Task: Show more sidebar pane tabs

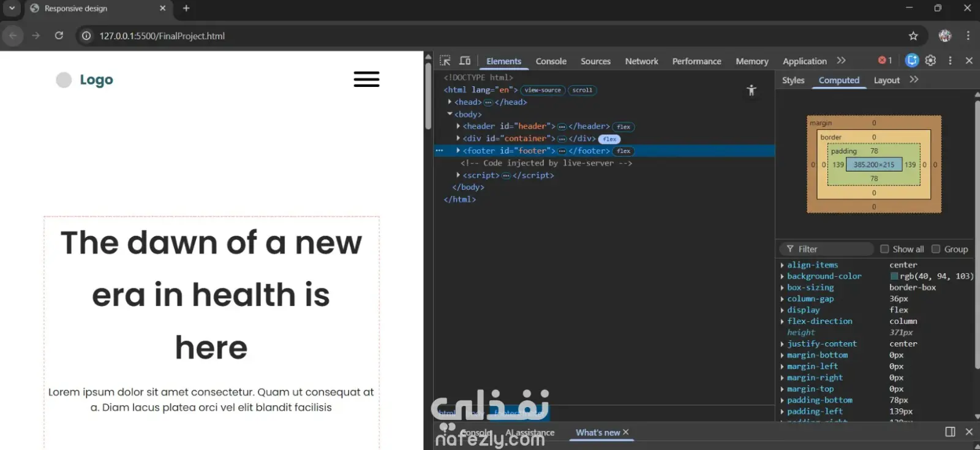Action: point(914,80)
